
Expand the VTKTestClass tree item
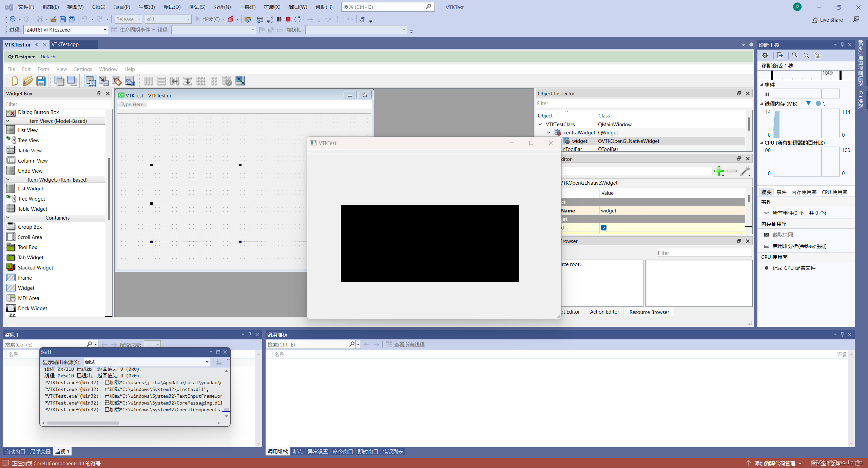click(540, 124)
